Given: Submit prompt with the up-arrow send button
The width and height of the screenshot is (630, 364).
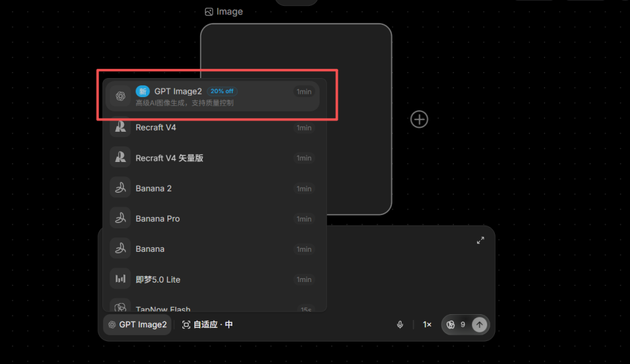Looking at the screenshot, I should pyautogui.click(x=479, y=325).
